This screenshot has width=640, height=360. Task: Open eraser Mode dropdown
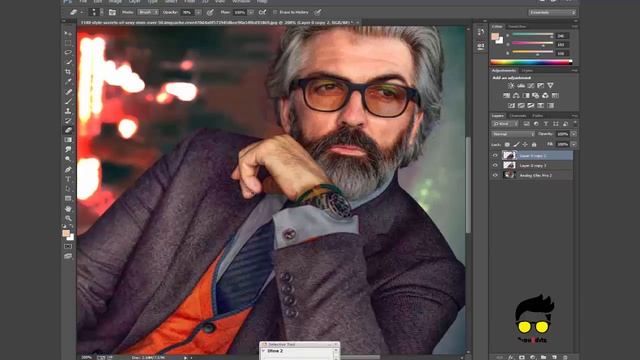pyautogui.click(x=148, y=12)
